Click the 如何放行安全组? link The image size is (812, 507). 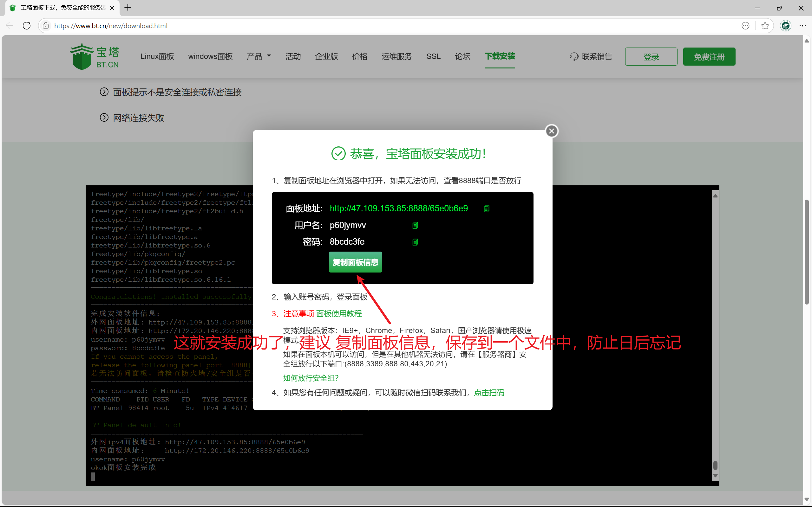311,378
